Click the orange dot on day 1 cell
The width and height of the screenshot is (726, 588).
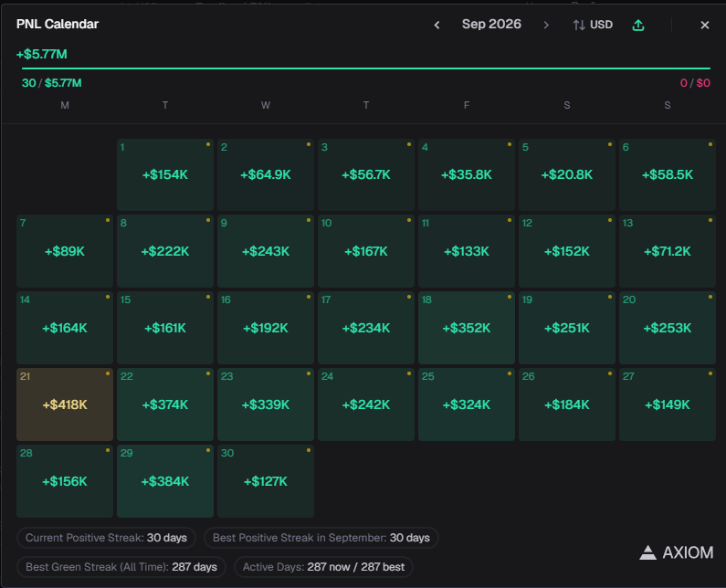tap(208, 144)
